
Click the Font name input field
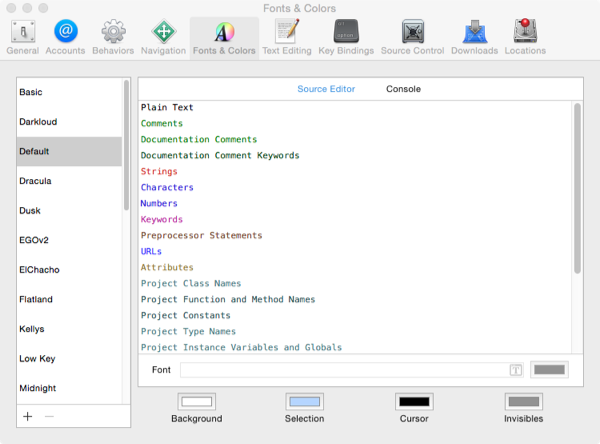pos(352,370)
